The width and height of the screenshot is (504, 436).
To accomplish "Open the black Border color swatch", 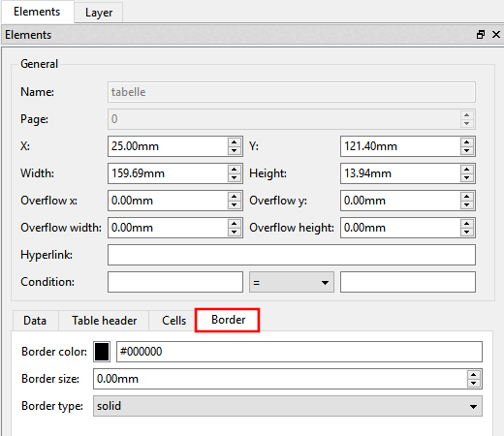I will [x=102, y=352].
